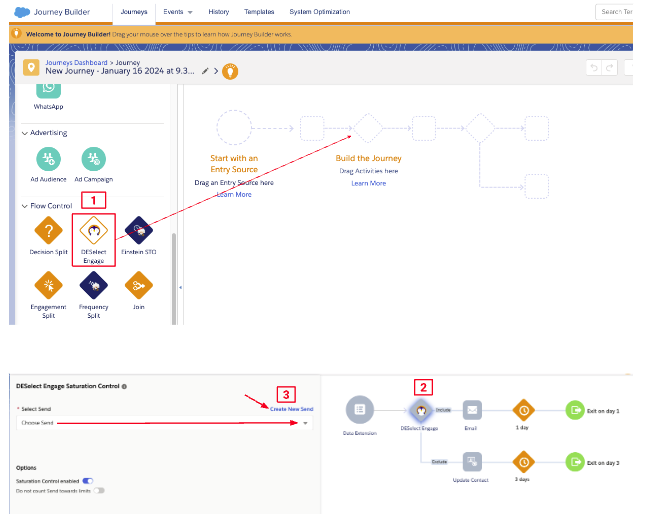
Task: Click the activity panel scrollbar
Action: 174,278
